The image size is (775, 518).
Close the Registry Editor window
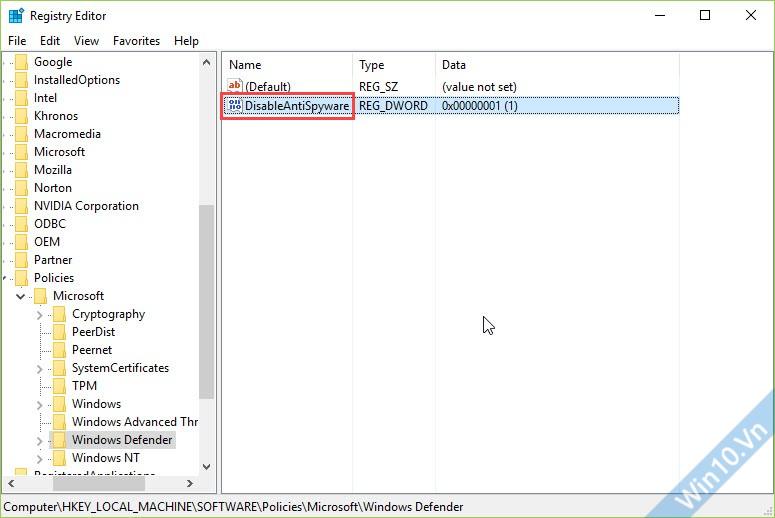pos(751,15)
